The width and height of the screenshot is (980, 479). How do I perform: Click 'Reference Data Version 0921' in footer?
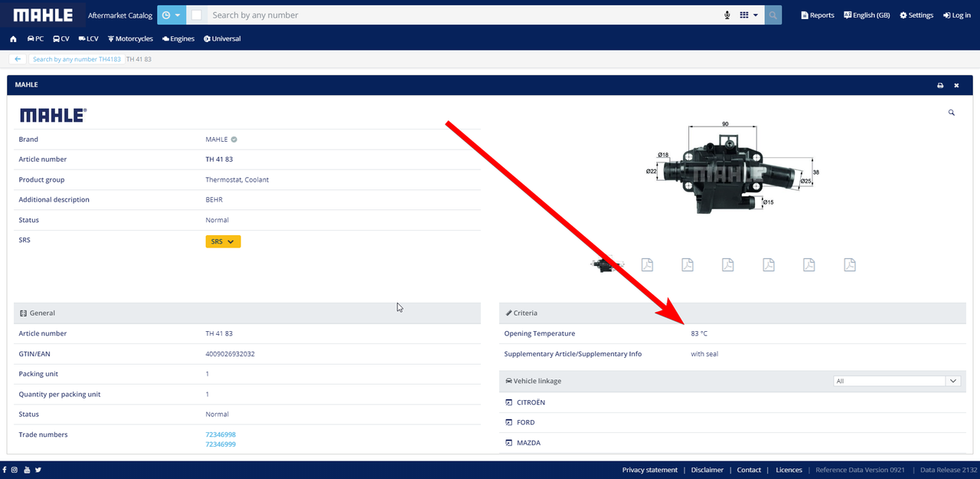pos(861,470)
